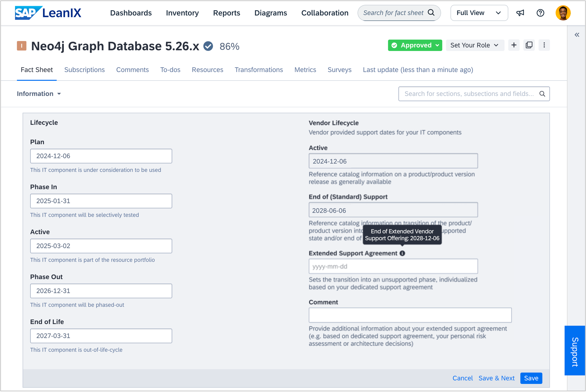Switch to the Metrics tab
Viewport: 586px width, 392px height.
pos(305,70)
